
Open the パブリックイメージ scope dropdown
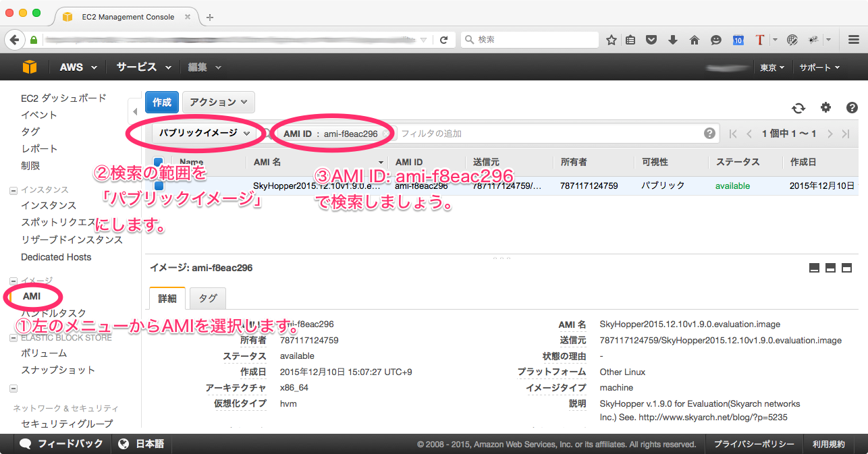205,134
